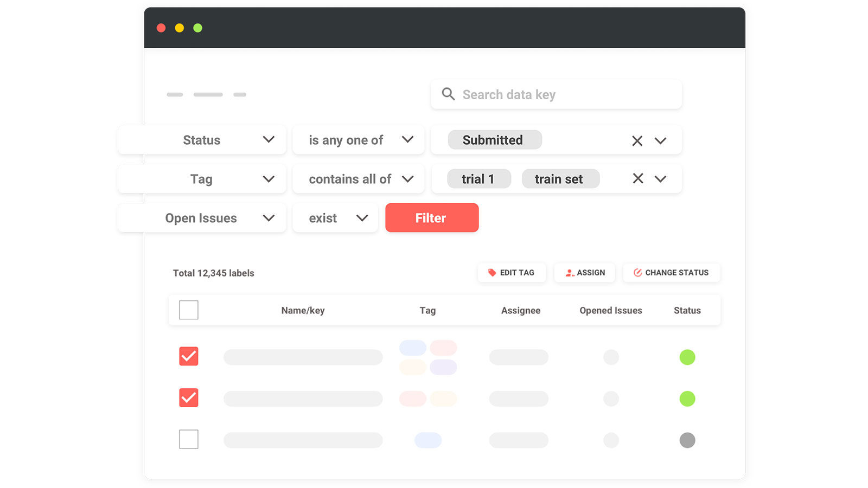
Task: Click the yellow minimize window dot
Action: pyautogui.click(x=180, y=28)
